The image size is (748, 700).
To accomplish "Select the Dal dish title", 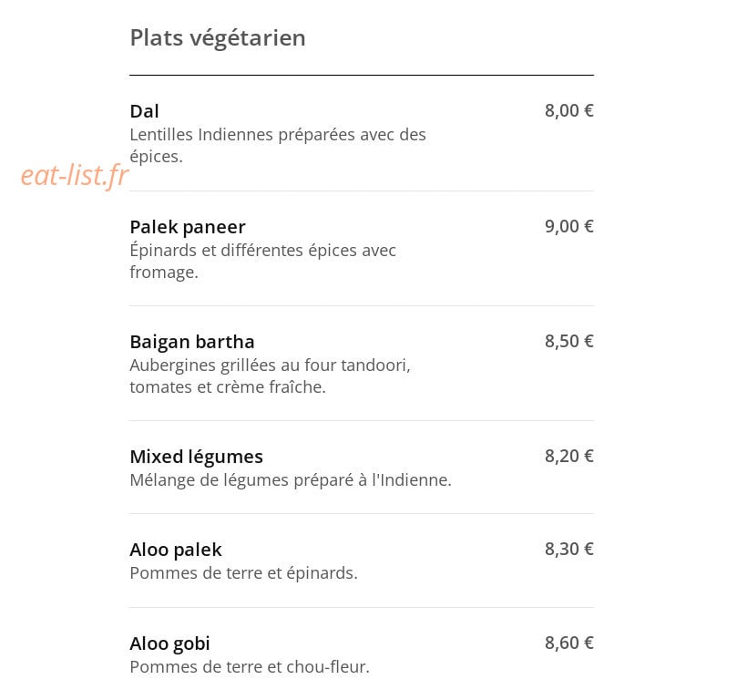I will click(x=144, y=111).
